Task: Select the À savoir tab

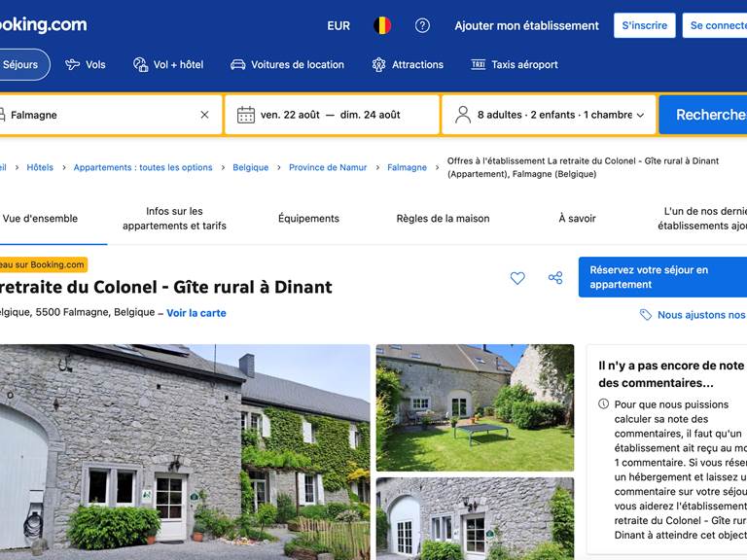Action: coord(577,219)
